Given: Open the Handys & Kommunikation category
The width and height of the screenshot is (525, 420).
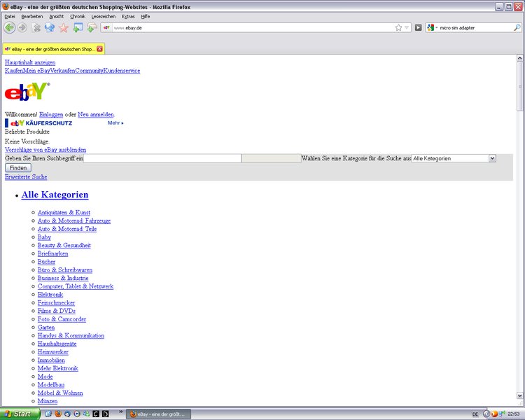Looking at the screenshot, I should coord(71,335).
